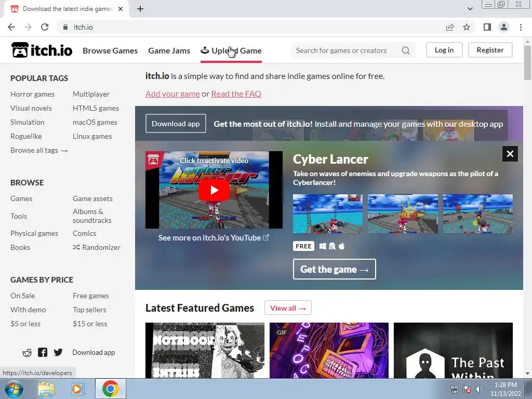Image resolution: width=532 pixels, height=399 pixels.
Task: Click the browser forward arrow
Action: coord(28,27)
